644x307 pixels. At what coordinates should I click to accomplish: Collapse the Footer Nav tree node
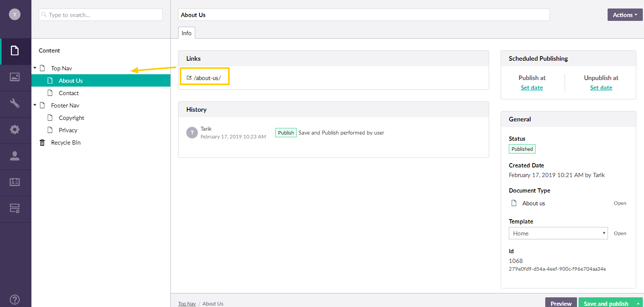(35, 105)
